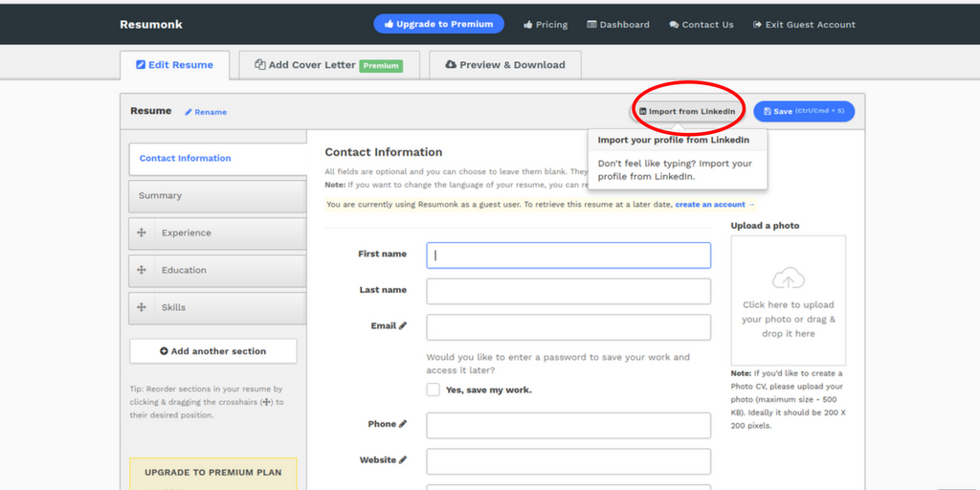The width and height of the screenshot is (980, 490).
Task: Click pencil icon beside Website label
Action: tap(403, 460)
